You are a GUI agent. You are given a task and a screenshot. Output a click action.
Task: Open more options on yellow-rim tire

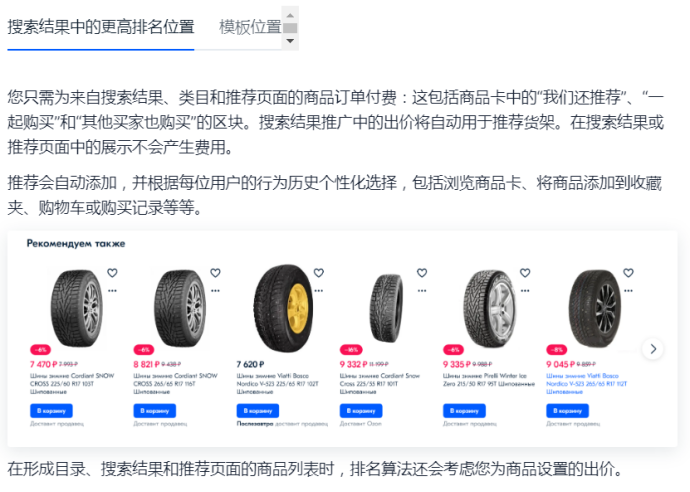[319, 291]
